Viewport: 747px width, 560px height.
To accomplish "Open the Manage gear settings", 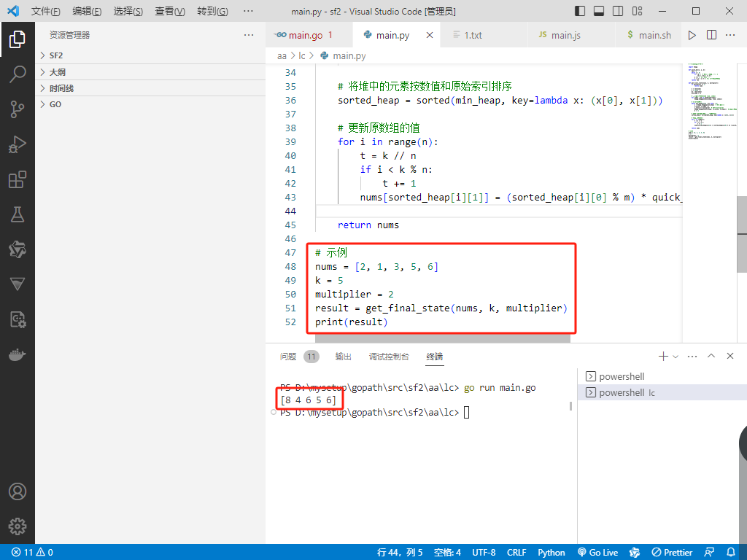I will point(18,526).
